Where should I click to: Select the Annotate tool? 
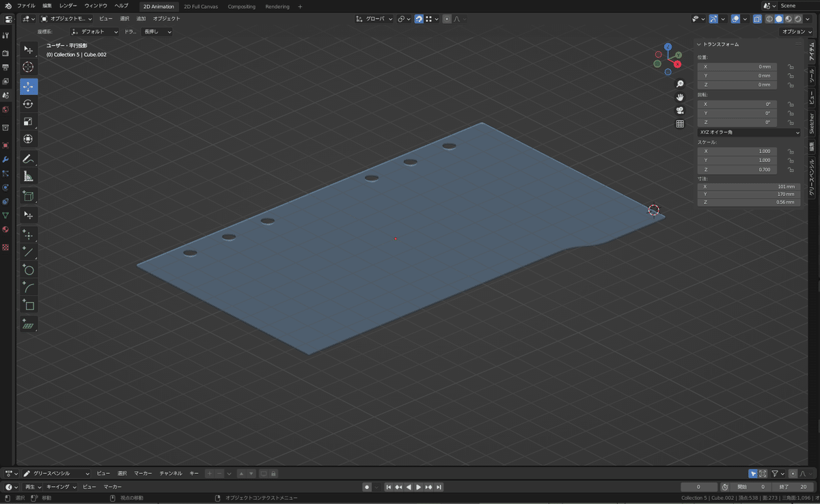[28, 158]
